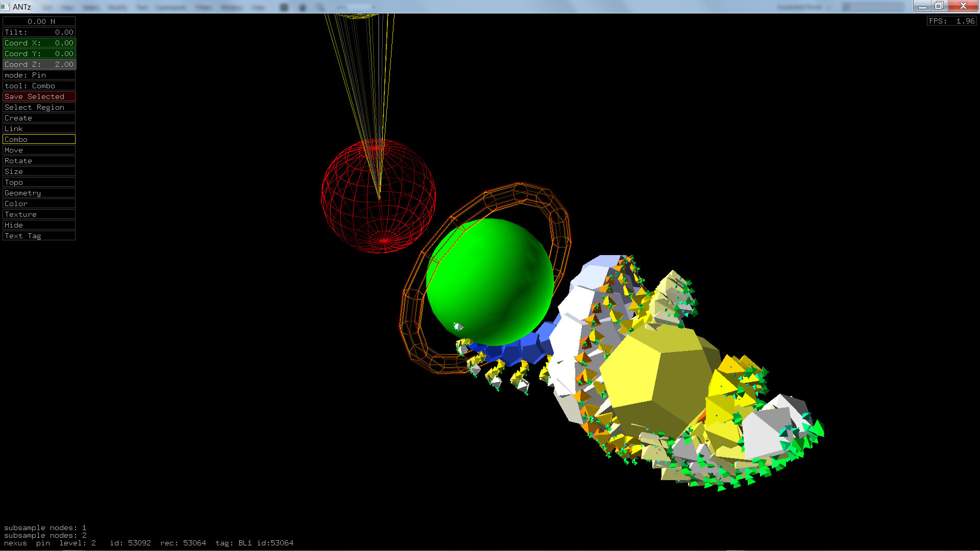Choose the Move tool
This screenshot has width=980, height=551.
click(x=39, y=150)
